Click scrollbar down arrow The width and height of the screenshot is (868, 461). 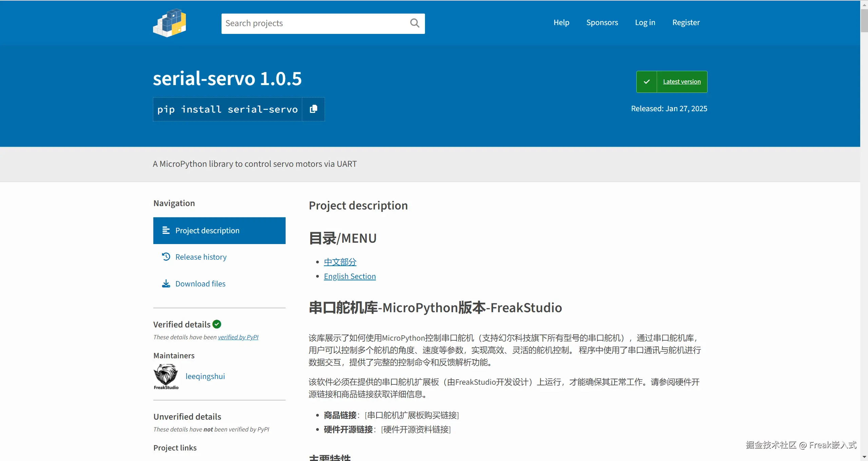pyautogui.click(x=864, y=457)
